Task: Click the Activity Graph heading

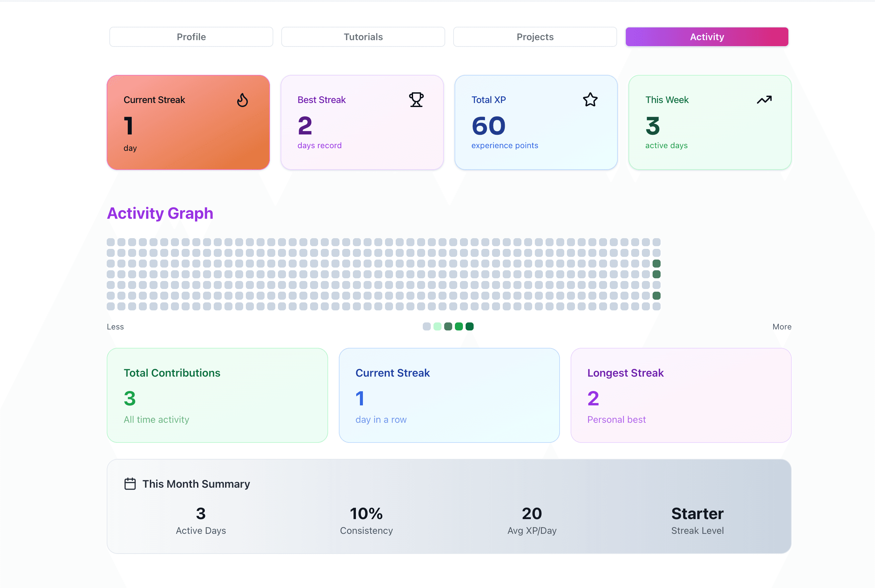Action: tap(160, 213)
